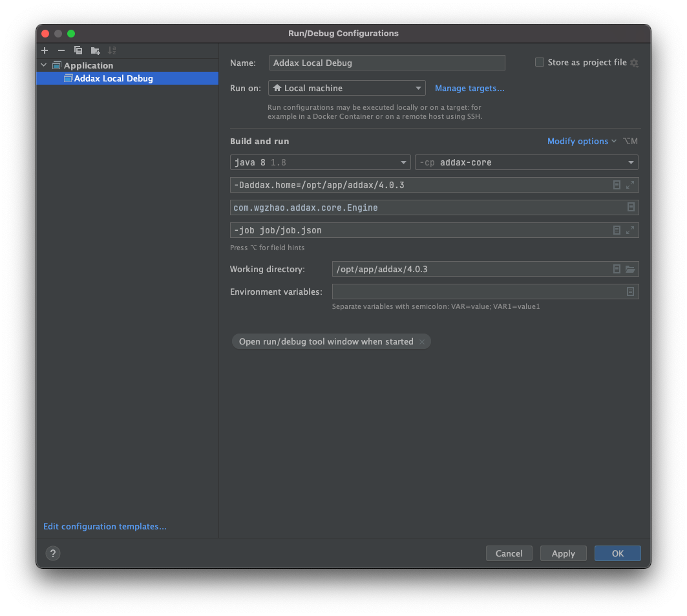Open the addax-core classpath module dropdown

[x=630, y=162]
